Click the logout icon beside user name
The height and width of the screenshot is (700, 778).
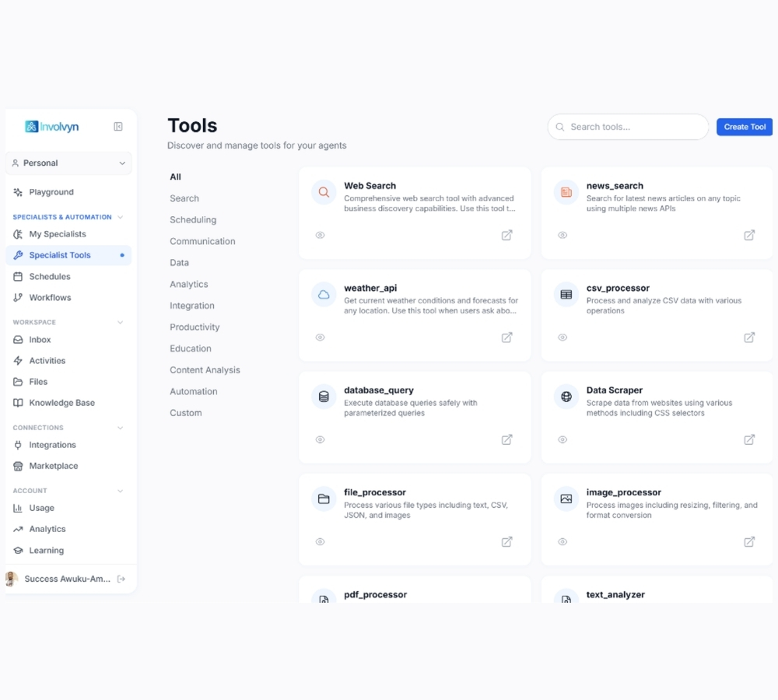[121, 579]
